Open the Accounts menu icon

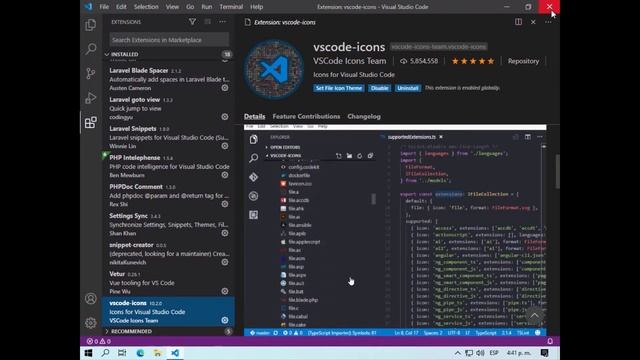(91, 298)
